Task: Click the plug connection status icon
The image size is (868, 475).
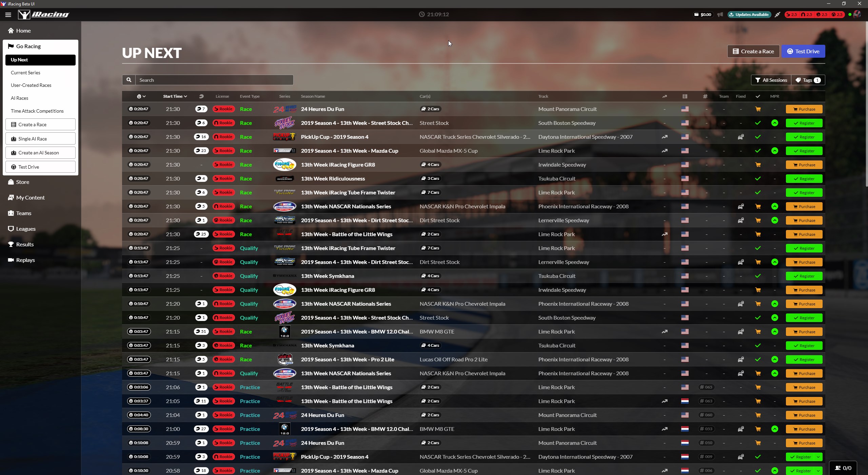Action: 777,15
